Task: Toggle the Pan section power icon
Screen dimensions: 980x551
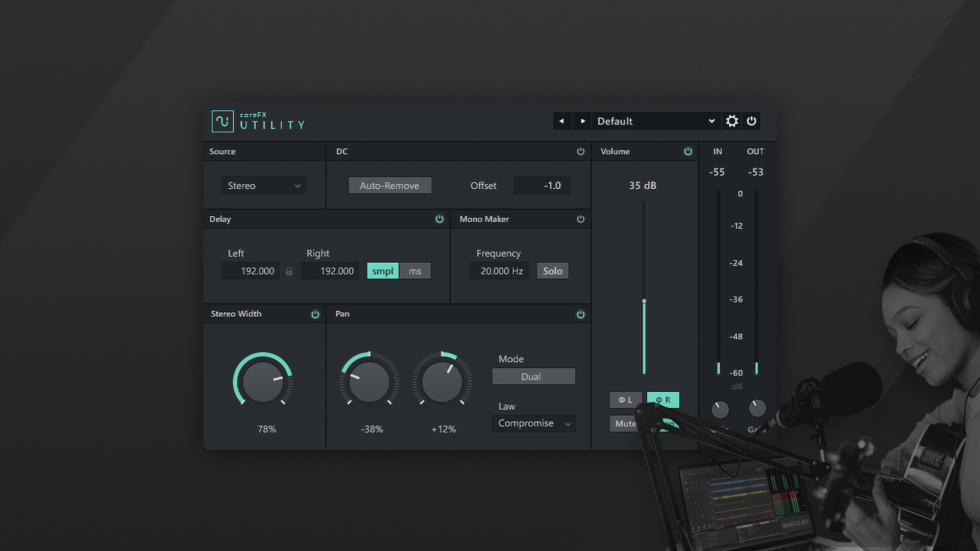Action: click(581, 314)
